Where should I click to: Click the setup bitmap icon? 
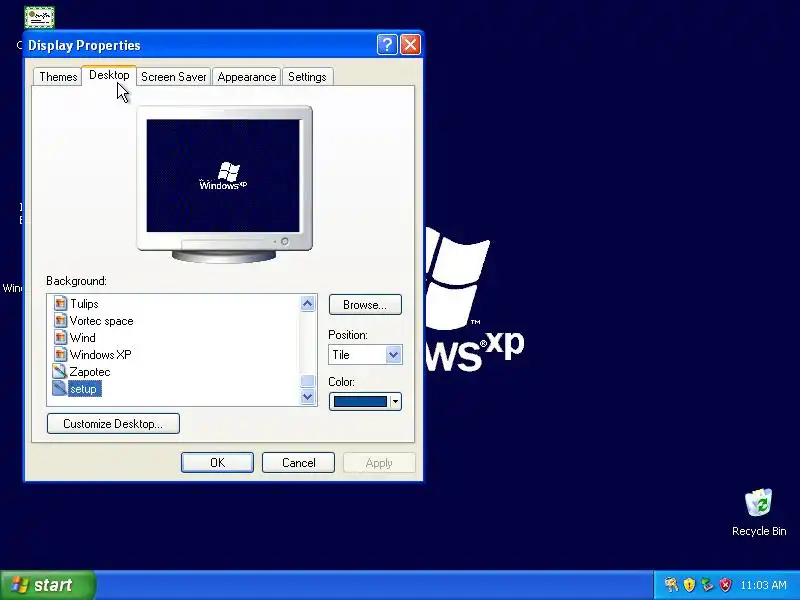[60, 388]
